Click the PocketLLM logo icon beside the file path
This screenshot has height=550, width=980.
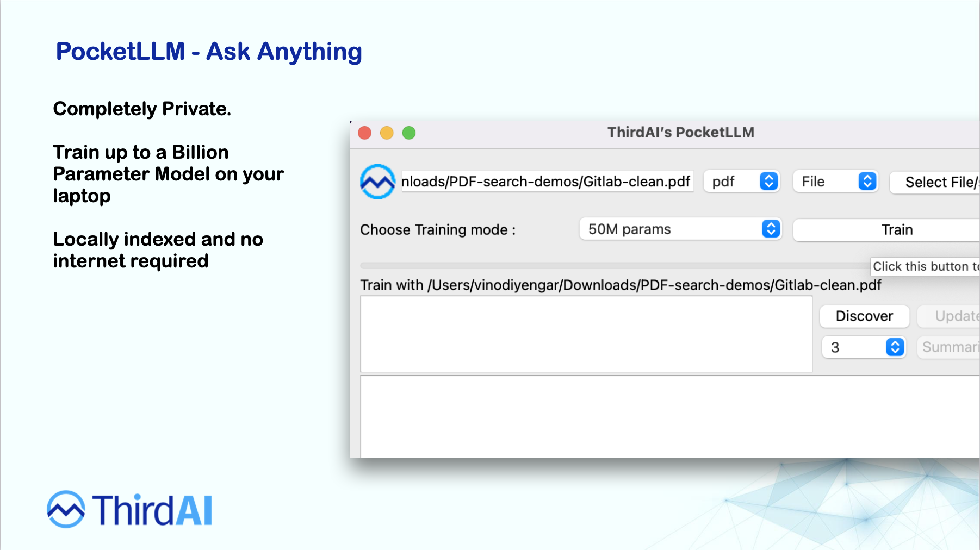[x=377, y=182]
